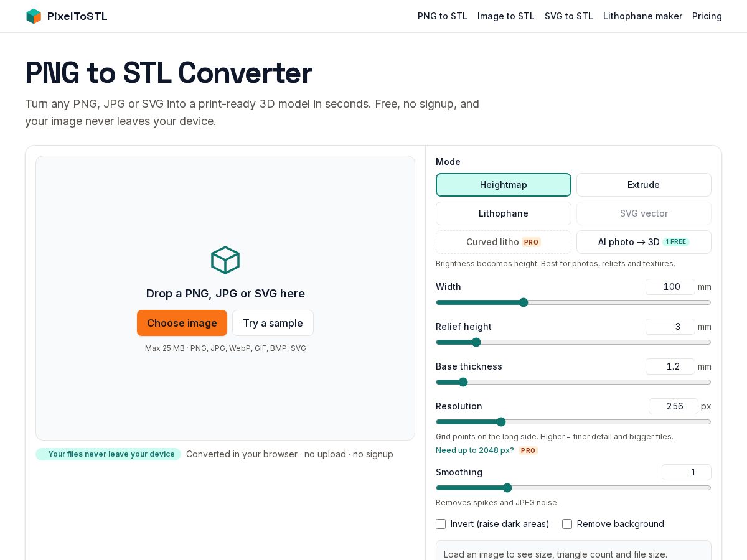Click the Brightness becomes height description

point(555,264)
